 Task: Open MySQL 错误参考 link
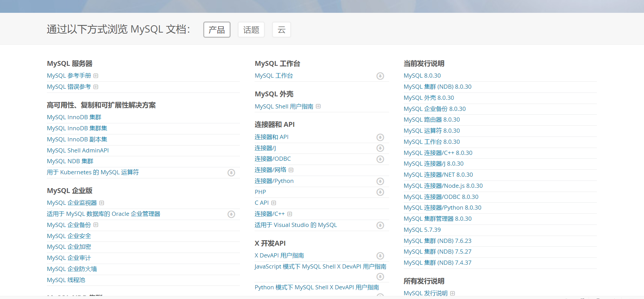(x=69, y=87)
